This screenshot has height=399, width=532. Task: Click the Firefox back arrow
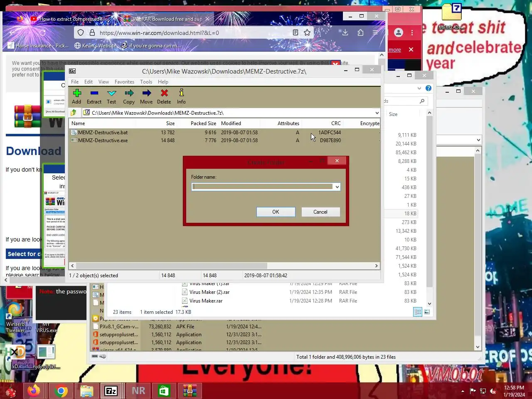point(13,32)
